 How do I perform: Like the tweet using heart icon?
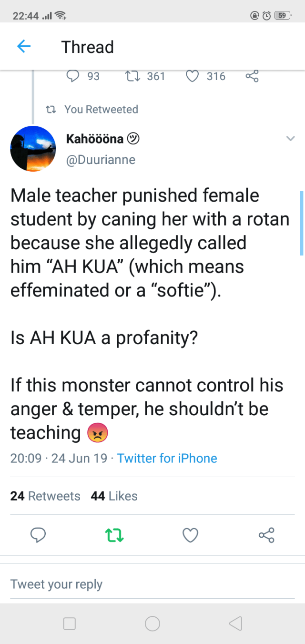(x=190, y=535)
